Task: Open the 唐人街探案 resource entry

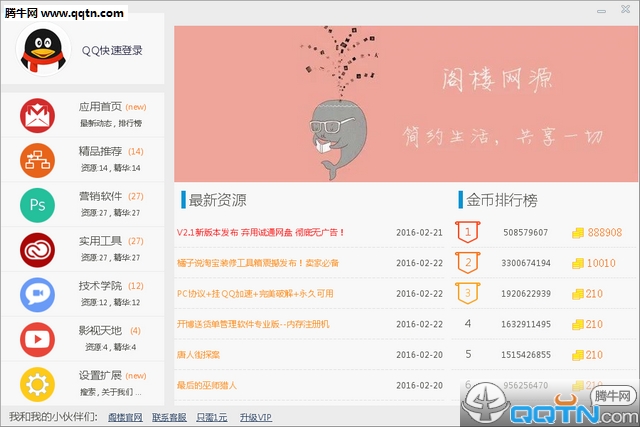Action: pos(200,355)
